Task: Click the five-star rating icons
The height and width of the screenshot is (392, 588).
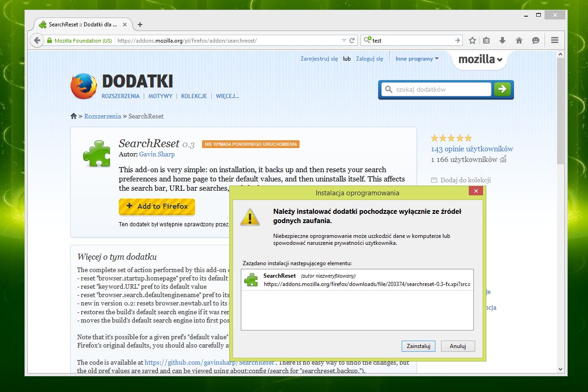Action: coord(451,138)
